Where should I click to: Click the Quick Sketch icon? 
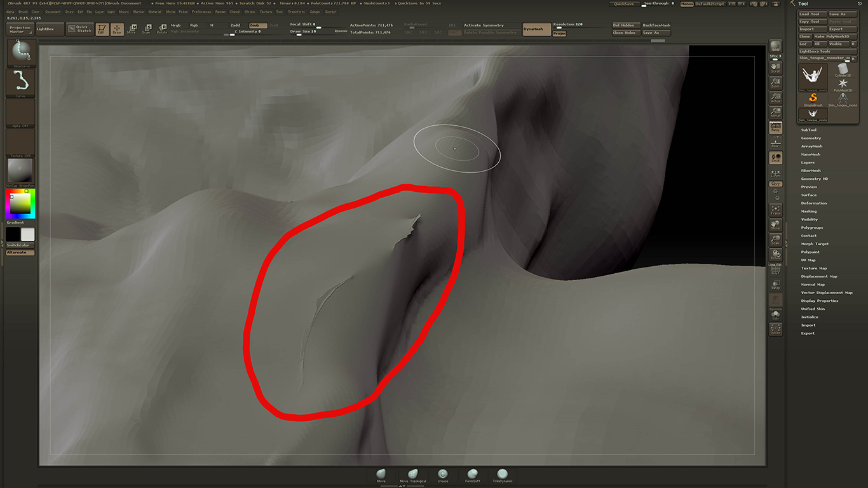[80, 29]
